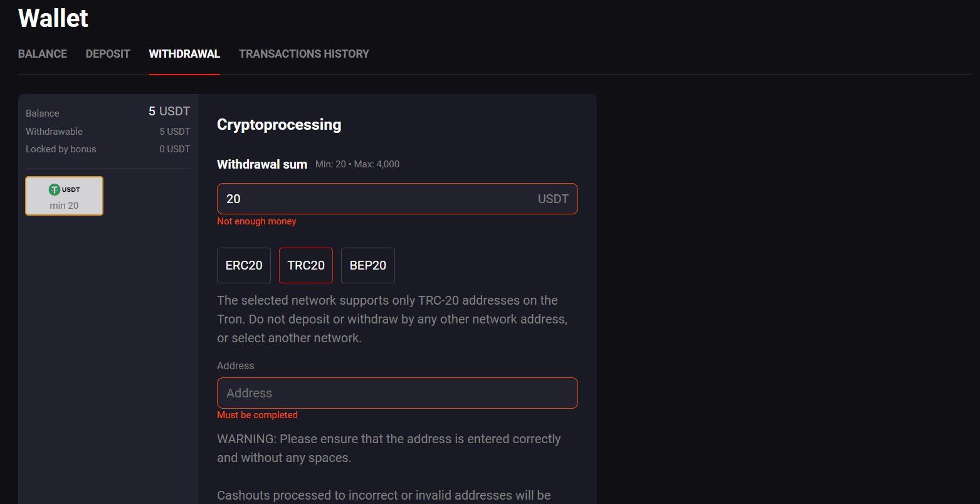Open the Transactions History tab
The image size is (980, 504).
[304, 54]
